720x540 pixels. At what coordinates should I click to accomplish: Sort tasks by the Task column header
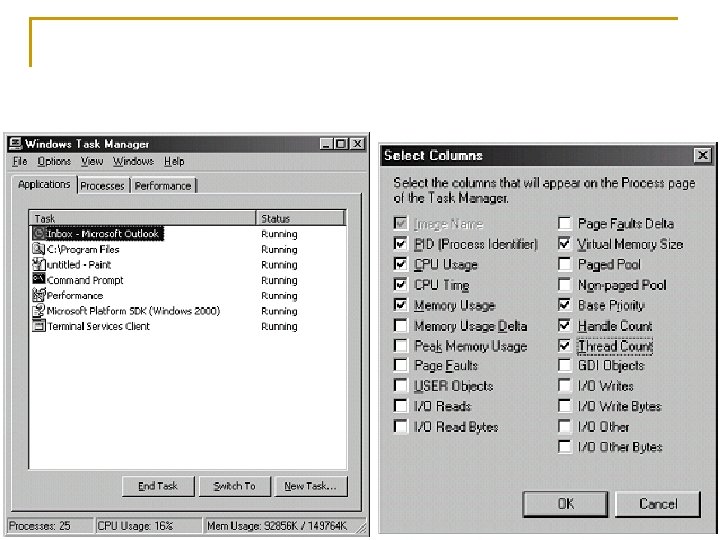142,218
